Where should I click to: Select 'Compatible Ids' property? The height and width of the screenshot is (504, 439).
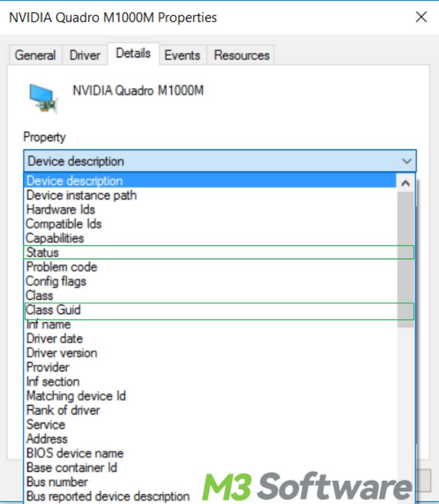210,223
